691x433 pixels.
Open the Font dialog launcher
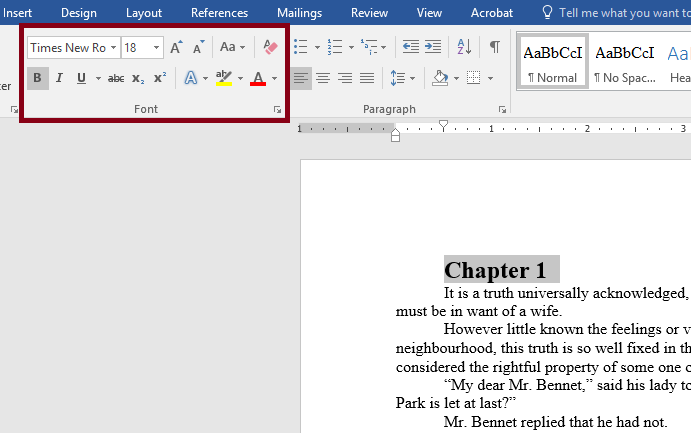(277, 109)
